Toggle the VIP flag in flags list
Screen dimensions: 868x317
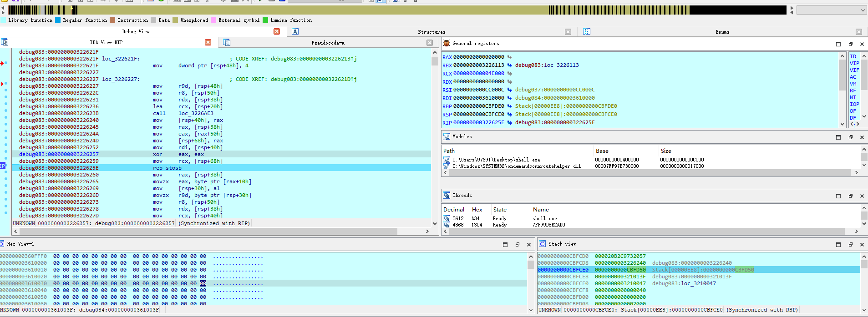pos(854,63)
